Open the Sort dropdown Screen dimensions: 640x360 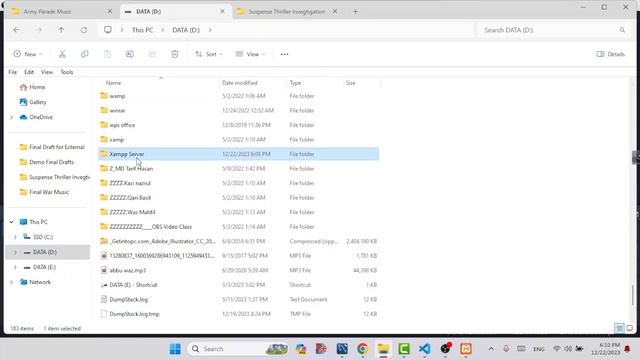(209, 54)
